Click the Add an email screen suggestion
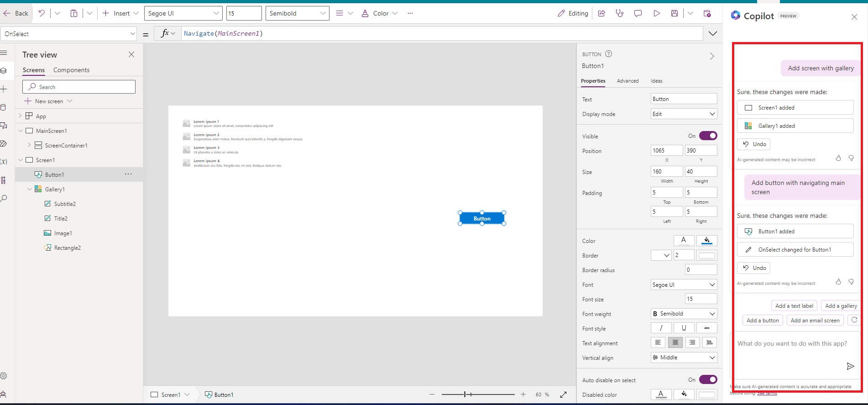This screenshot has height=405, width=868. [815, 321]
